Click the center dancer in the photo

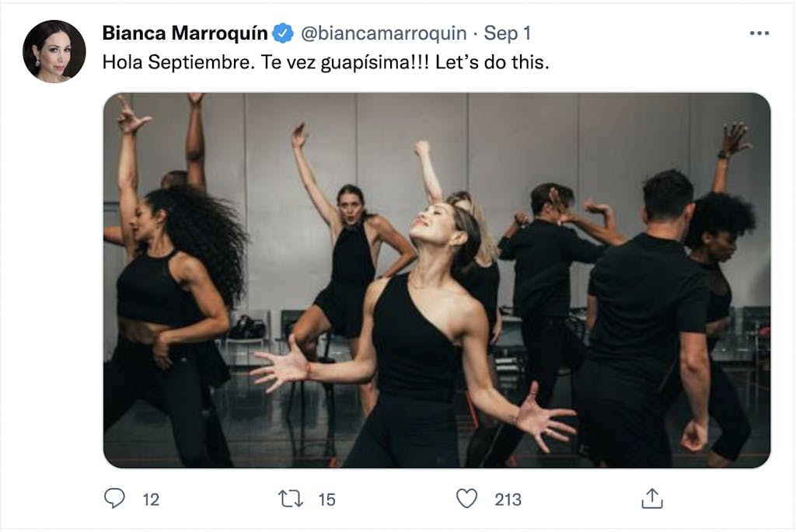(x=424, y=326)
